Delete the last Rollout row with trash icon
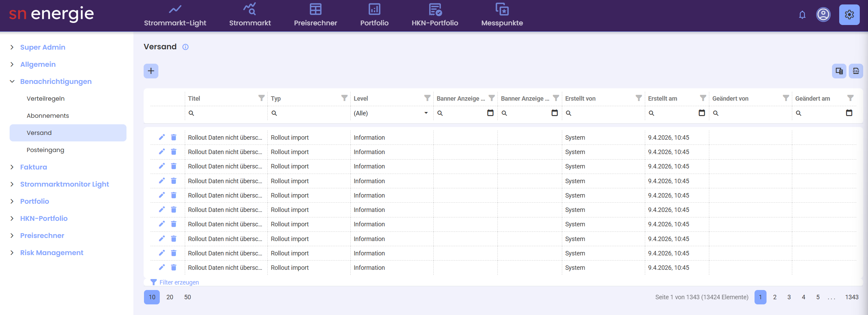The height and width of the screenshot is (315, 868). pyautogui.click(x=174, y=267)
